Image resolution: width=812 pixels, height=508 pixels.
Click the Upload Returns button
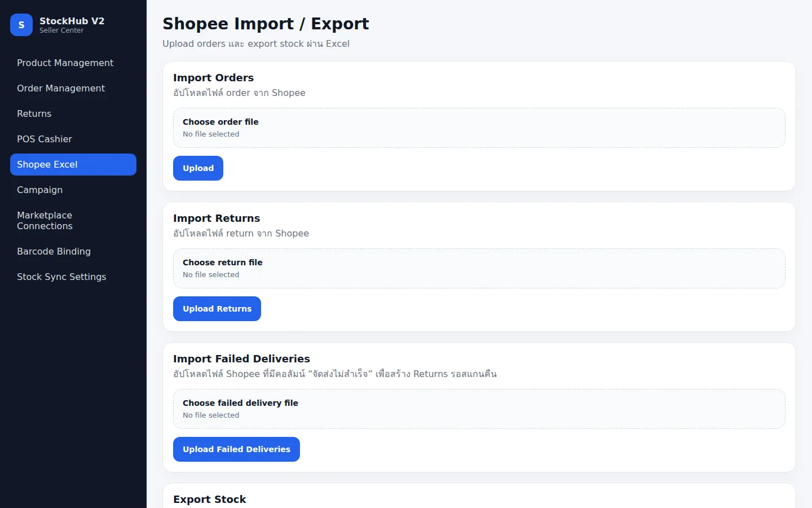point(217,309)
